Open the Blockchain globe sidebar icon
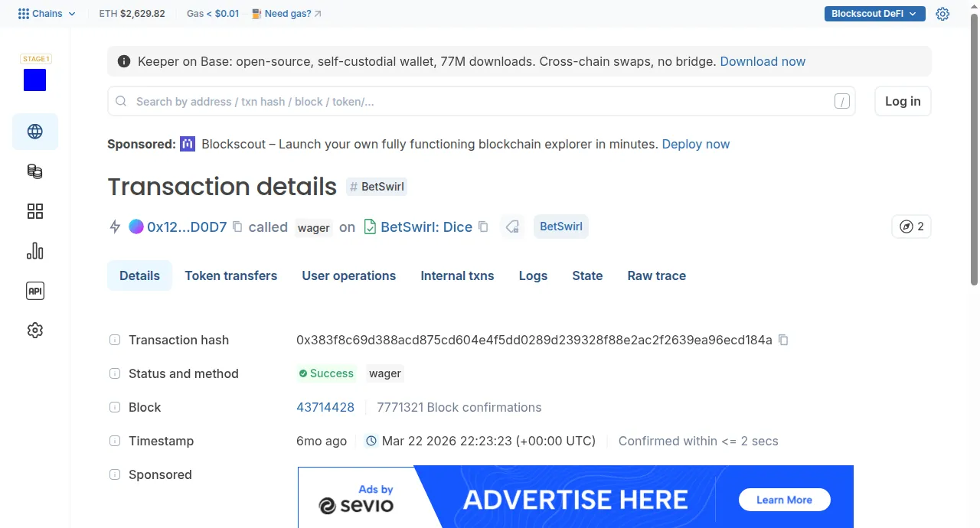This screenshot has height=528, width=980. 35,132
